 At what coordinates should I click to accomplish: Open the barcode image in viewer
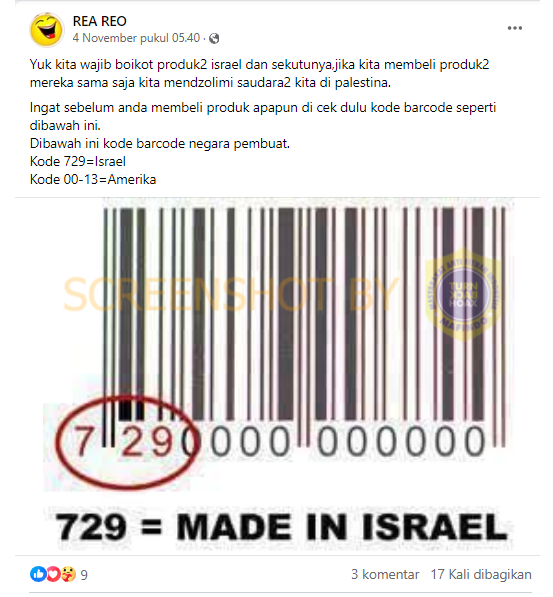pos(277,376)
